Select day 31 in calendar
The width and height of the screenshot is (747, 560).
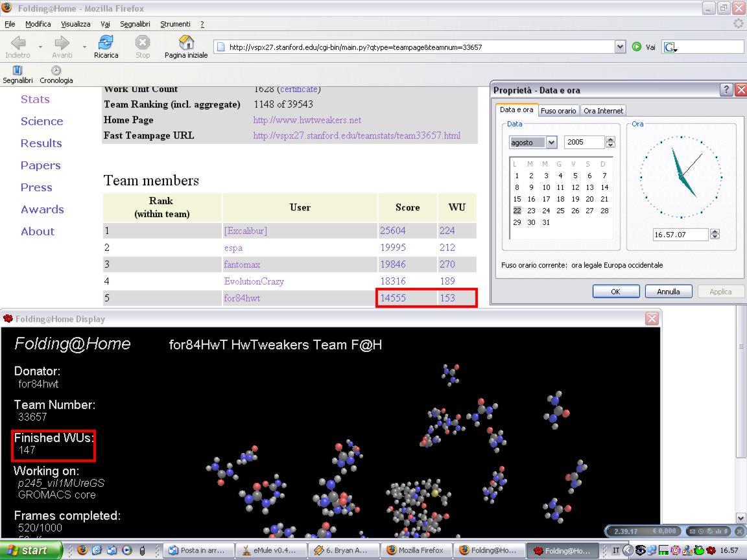pyautogui.click(x=546, y=222)
